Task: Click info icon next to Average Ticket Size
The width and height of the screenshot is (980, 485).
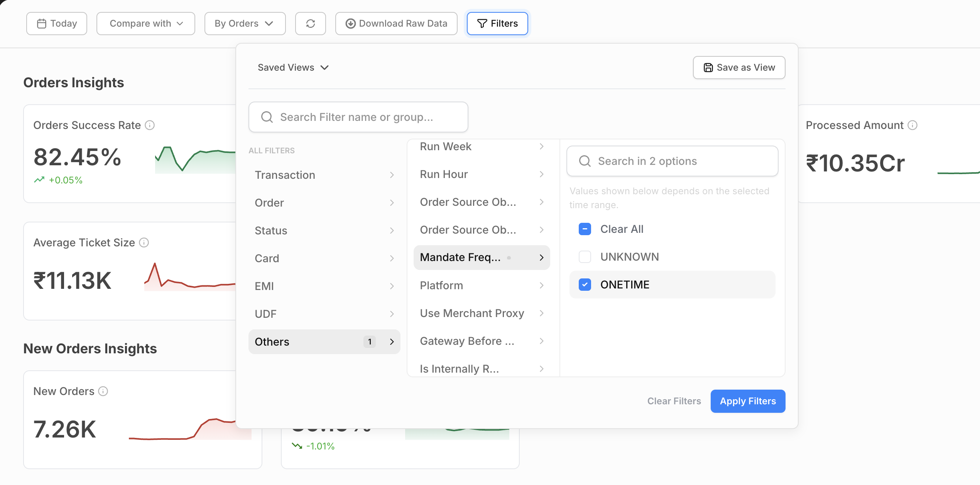Action: pyautogui.click(x=144, y=242)
